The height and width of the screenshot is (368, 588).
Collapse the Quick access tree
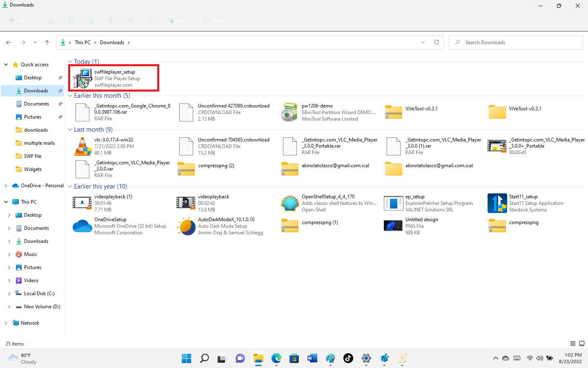click(x=6, y=65)
